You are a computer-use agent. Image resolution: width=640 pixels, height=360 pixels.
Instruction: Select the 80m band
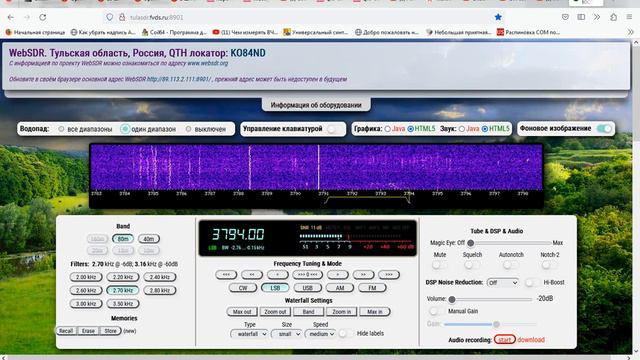pyautogui.click(x=123, y=239)
